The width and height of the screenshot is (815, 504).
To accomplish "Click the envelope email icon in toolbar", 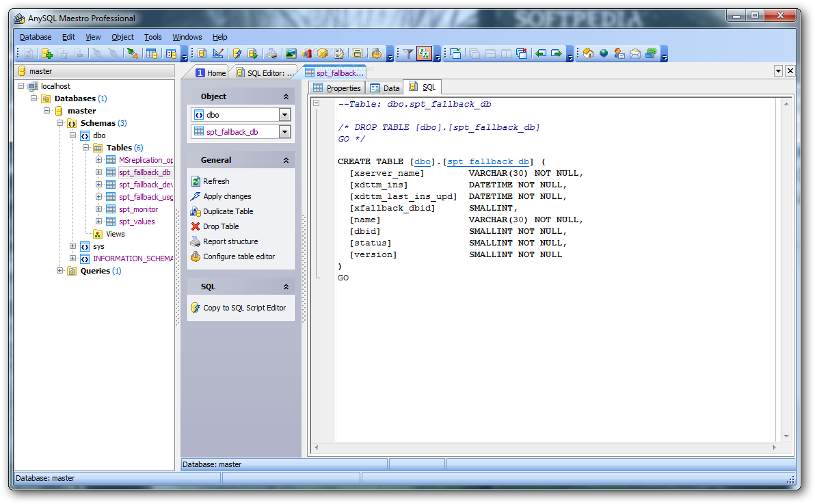I will tap(635, 53).
